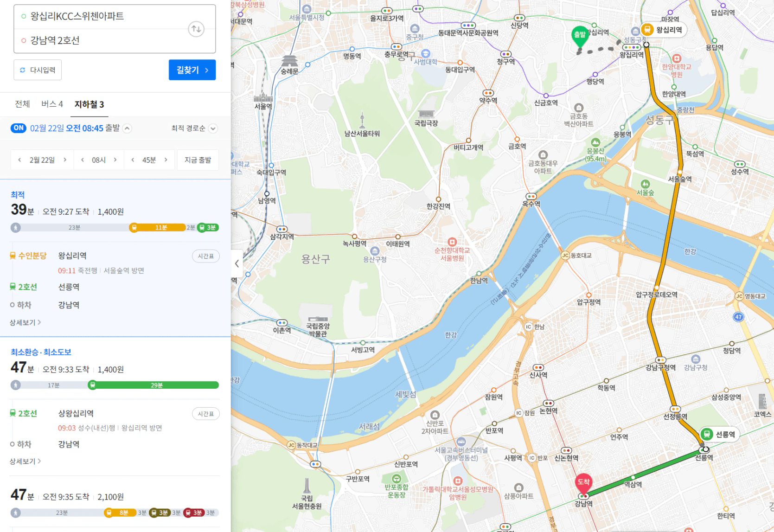Collapse the left directions panel
The width and height of the screenshot is (774, 532).
click(x=237, y=263)
